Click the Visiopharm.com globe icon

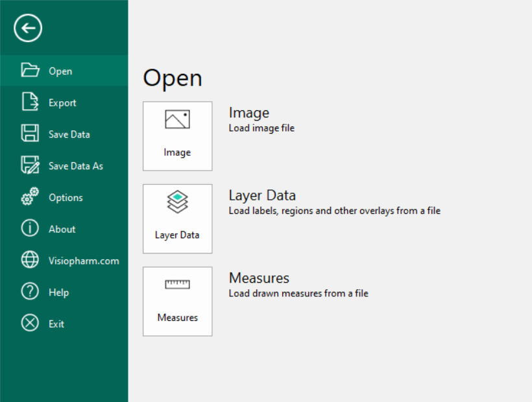click(x=30, y=259)
